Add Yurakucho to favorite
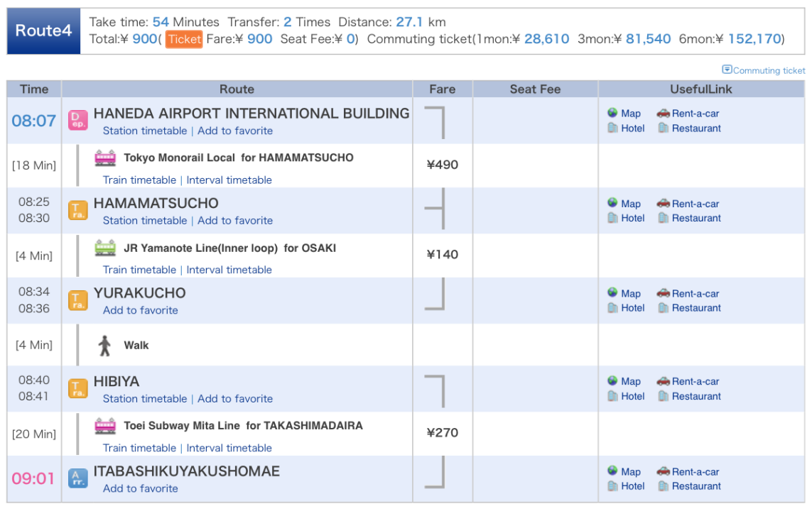Image resolution: width=812 pixels, height=511 pixels. click(141, 310)
